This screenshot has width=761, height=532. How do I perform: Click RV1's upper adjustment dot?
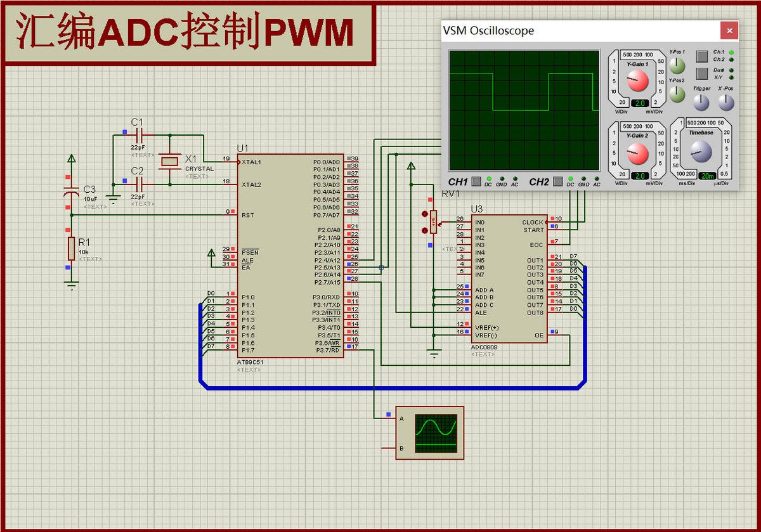(x=424, y=214)
